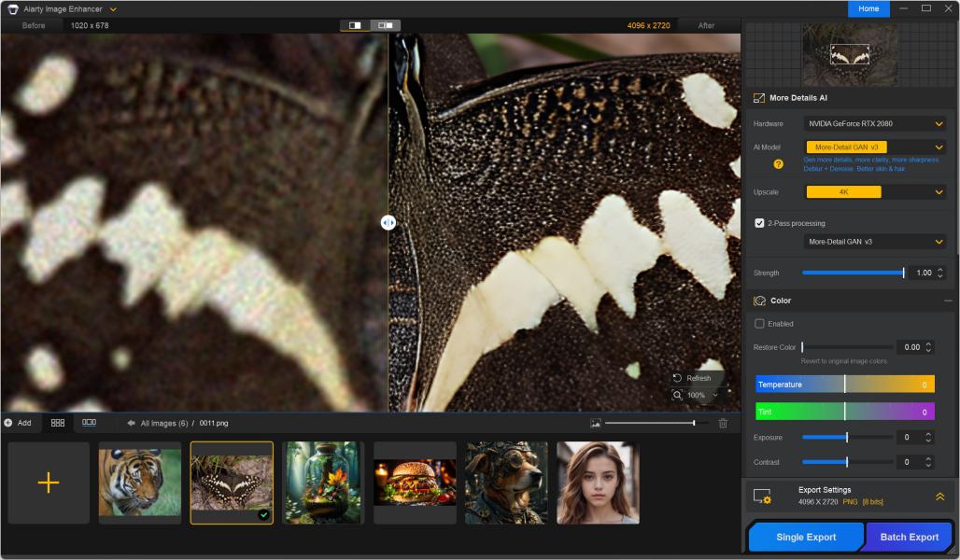Open the Upscale 4K dropdown
960x560 pixels.
tap(875, 192)
